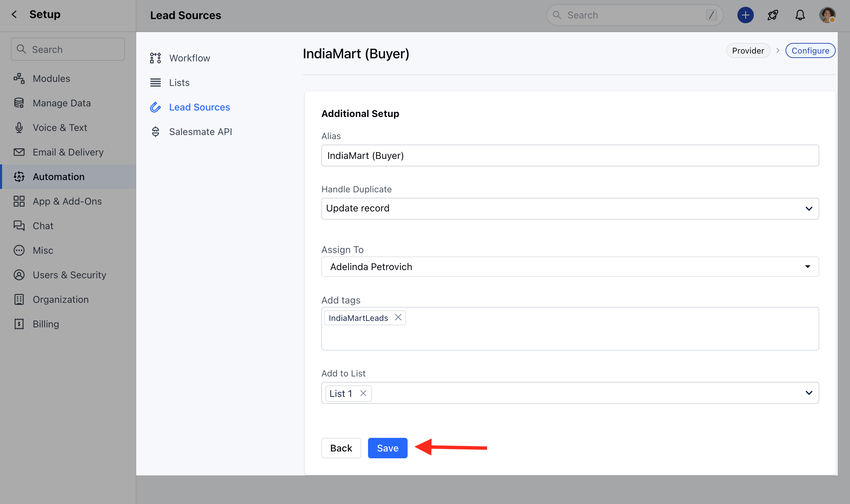Click the Setup sidebar search box

[68, 49]
